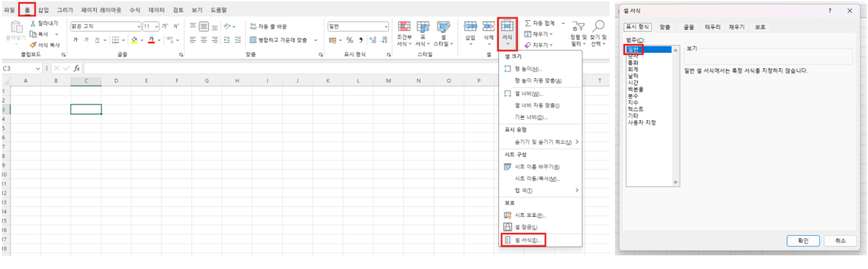Switch to the 테두리 tab in dialog
The height and width of the screenshot is (269, 868).
click(713, 27)
